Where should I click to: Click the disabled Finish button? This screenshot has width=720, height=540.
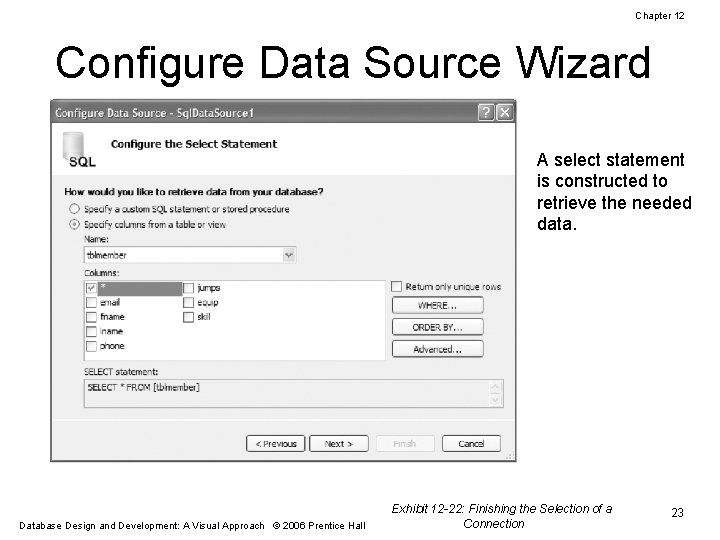pos(405,444)
